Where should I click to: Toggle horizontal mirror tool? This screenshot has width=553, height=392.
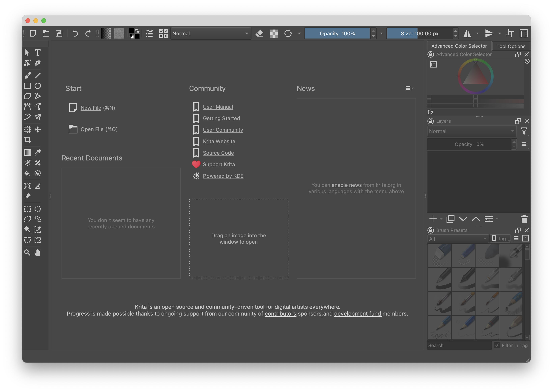(x=467, y=33)
